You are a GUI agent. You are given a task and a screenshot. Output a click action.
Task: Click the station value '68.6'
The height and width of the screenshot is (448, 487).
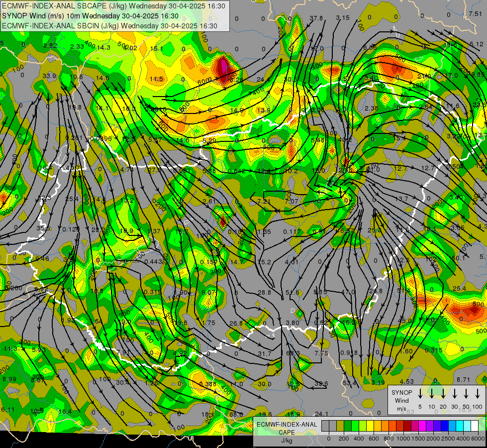[236, 415]
